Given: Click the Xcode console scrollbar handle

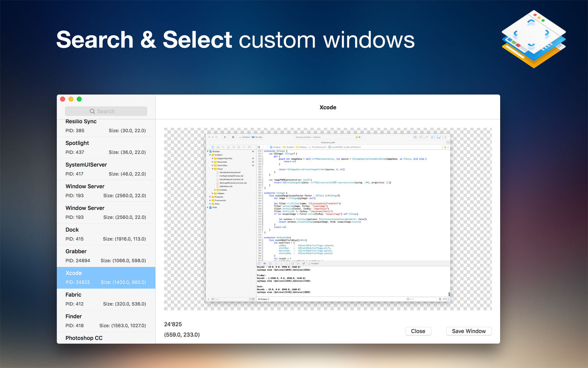Looking at the screenshot, I should (x=449, y=294).
